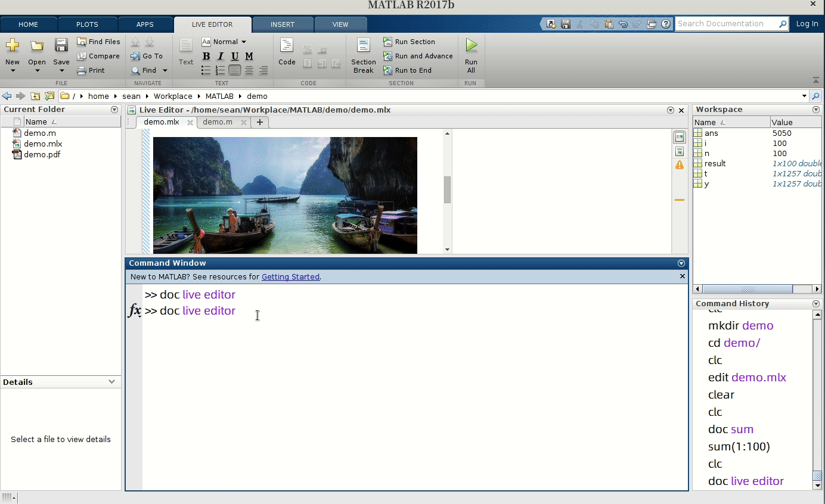Collapse the toolstrip ribbon
Viewport: 825px width, 504px height.
tap(816, 80)
